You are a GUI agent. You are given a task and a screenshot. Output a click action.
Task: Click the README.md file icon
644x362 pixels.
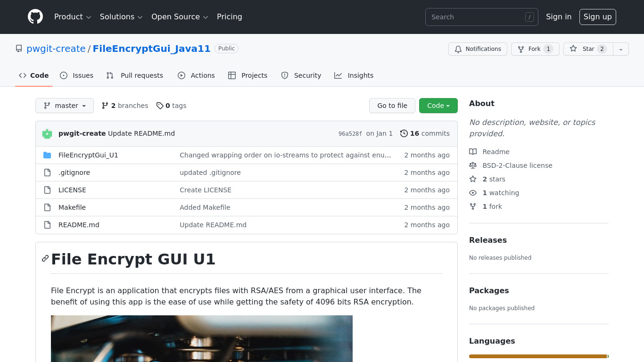(47, 225)
